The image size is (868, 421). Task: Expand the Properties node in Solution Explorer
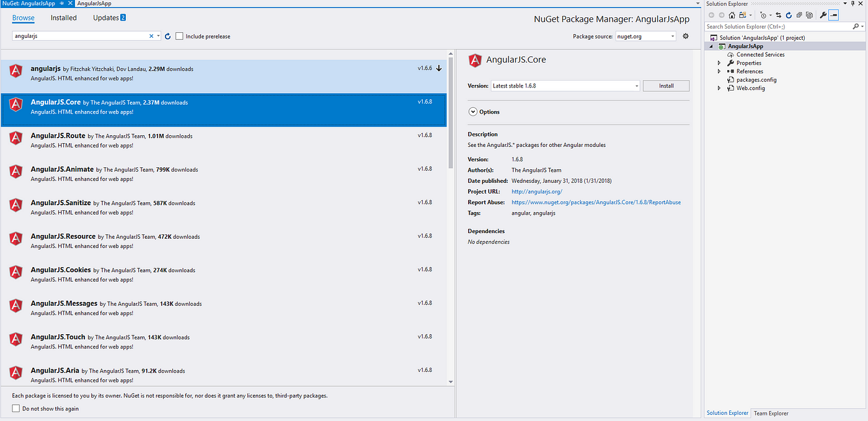(719, 63)
